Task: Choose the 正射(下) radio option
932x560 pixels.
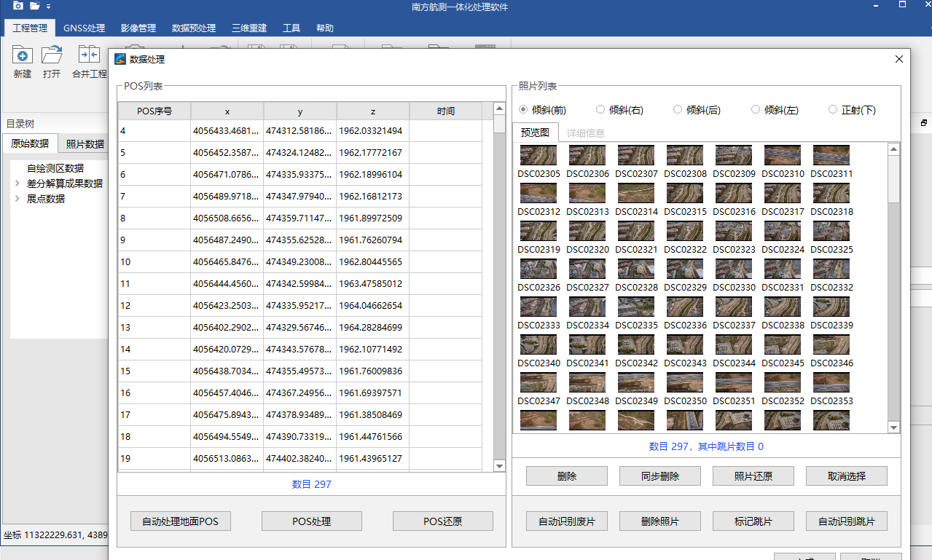Action: (x=833, y=110)
